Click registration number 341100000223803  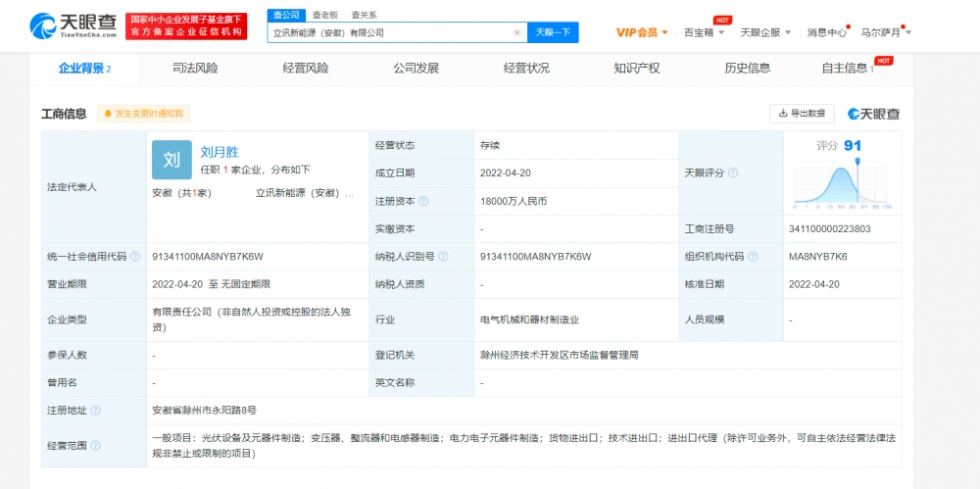pyautogui.click(x=830, y=229)
